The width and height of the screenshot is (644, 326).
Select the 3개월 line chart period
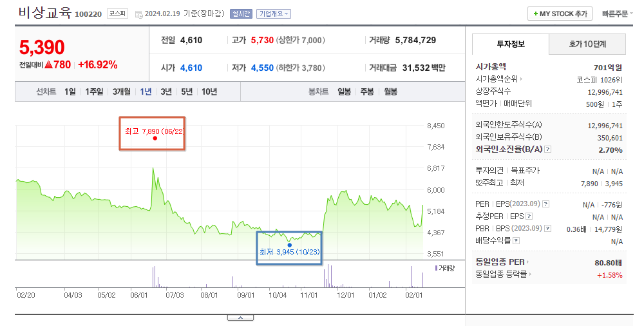(x=122, y=91)
